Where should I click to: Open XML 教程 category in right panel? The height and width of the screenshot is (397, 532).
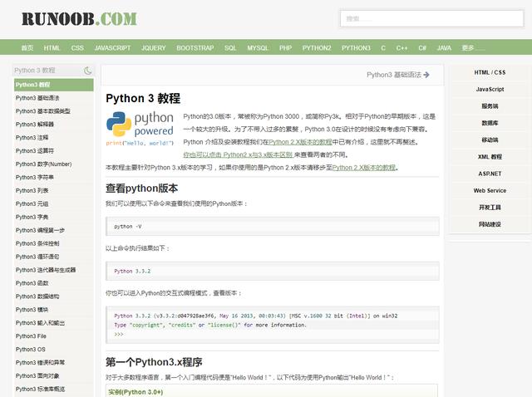pos(490,157)
